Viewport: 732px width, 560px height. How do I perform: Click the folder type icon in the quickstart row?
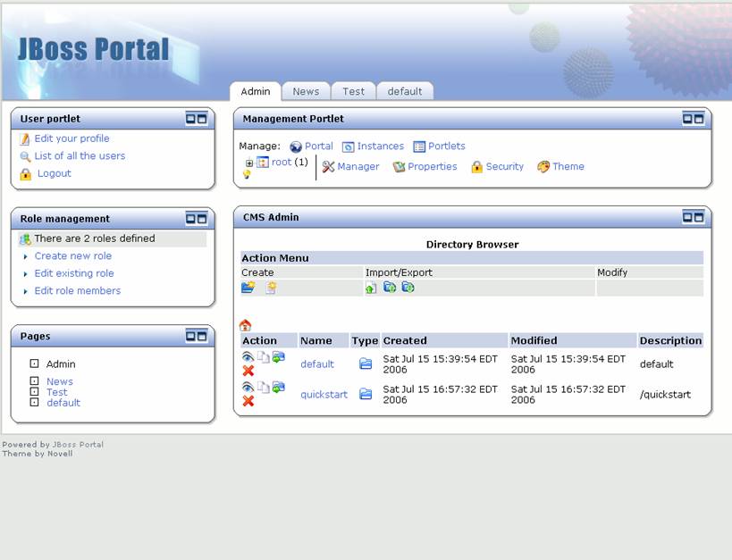(366, 395)
